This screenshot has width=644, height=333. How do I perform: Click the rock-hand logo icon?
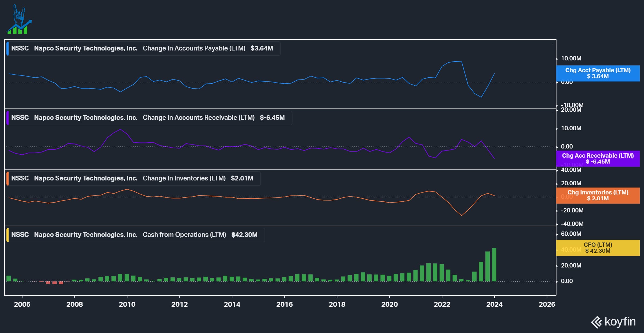point(19,19)
